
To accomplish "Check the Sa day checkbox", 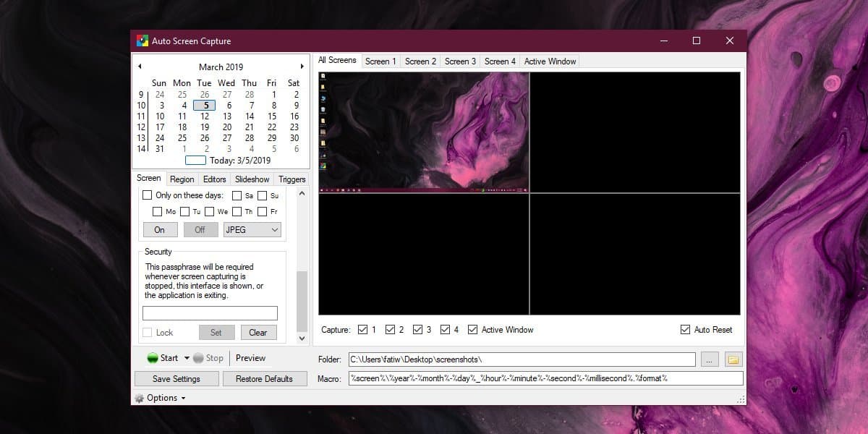I will [237, 195].
